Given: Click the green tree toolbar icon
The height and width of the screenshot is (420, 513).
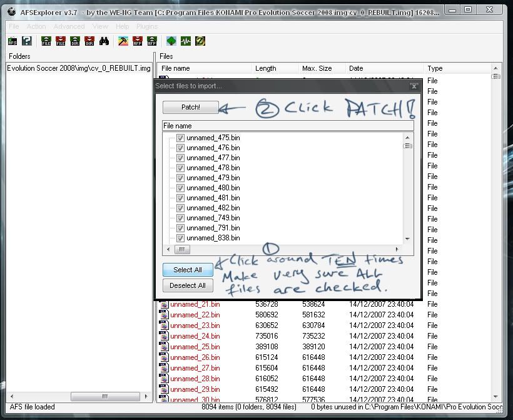Looking at the screenshot, I should pos(171,41).
